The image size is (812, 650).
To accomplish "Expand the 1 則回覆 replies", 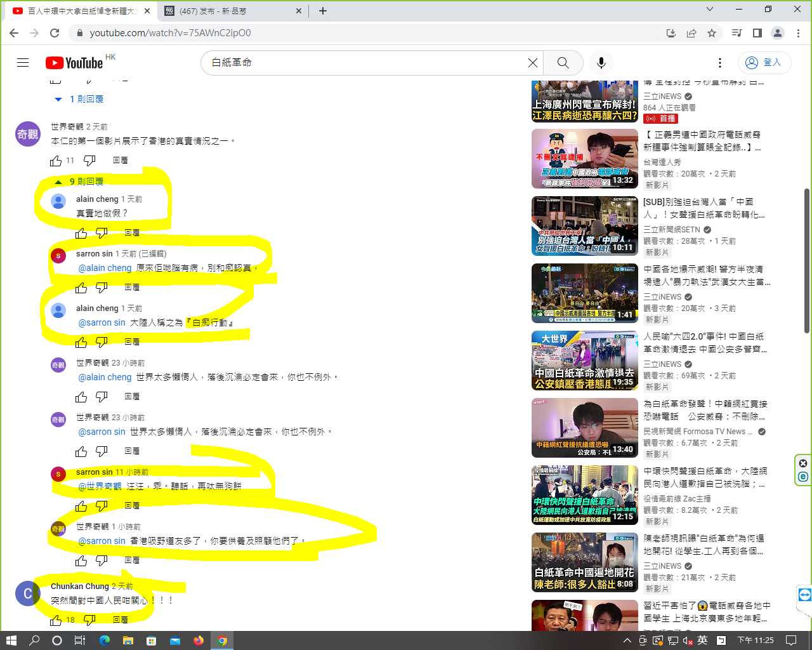I will point(79,99).
